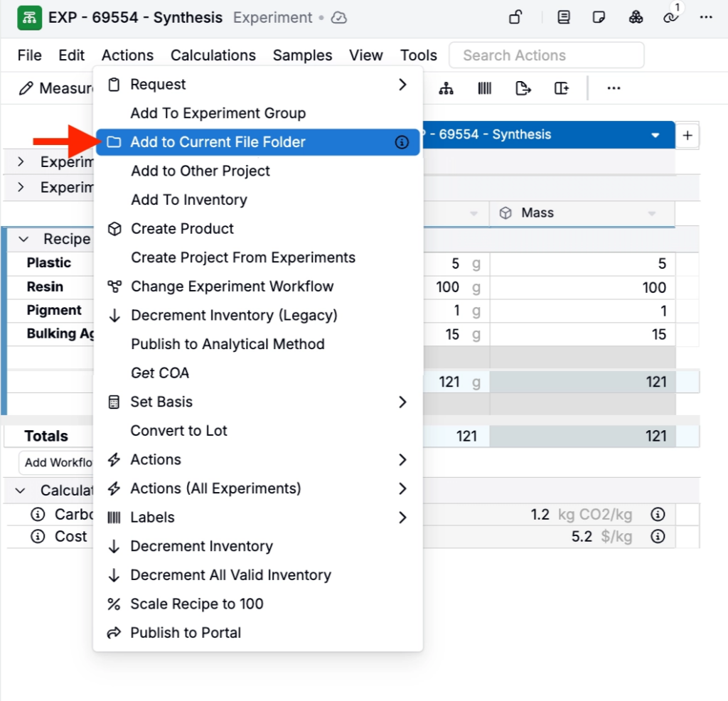Image resolution: width=728 pixels, height=701 pixels.
Task: Click the Add Workflow button
Action: click(56, 462)
